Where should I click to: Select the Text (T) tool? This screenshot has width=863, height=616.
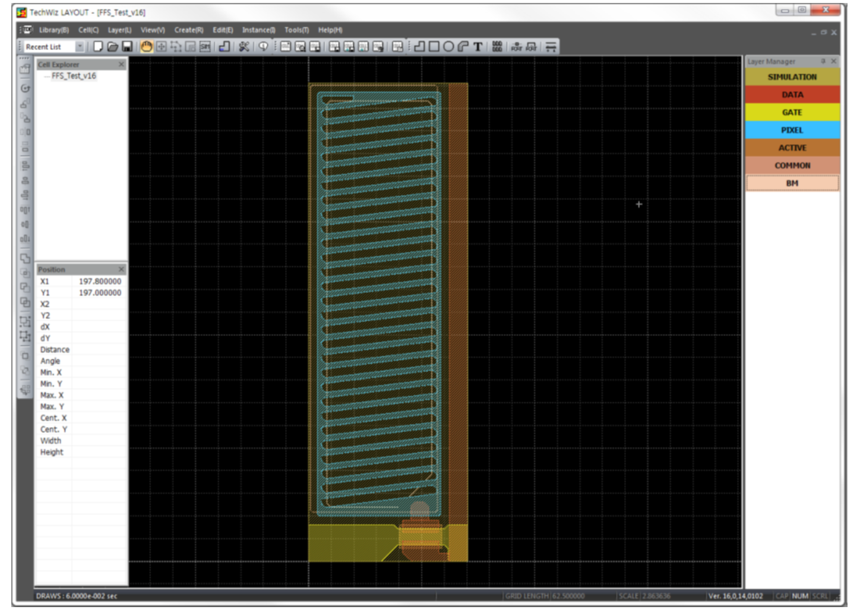[478, 46]
